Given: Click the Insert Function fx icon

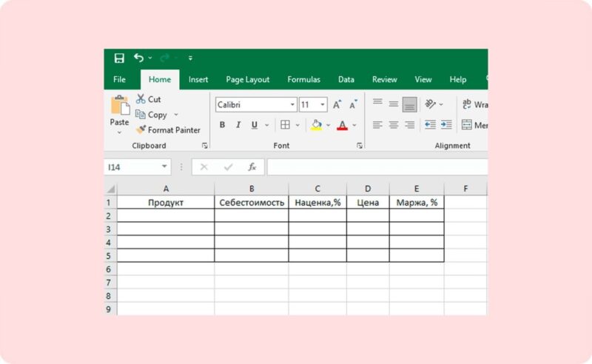Looking at the screenshot, I should pos(252,167).
